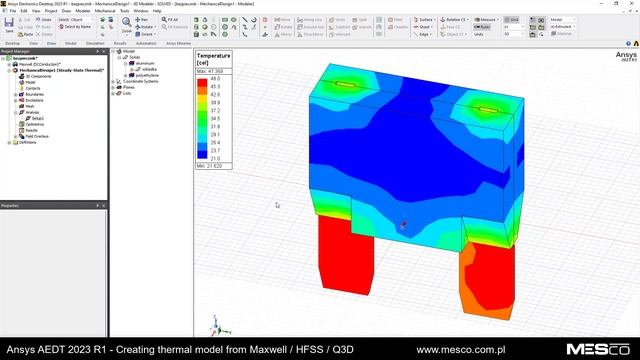Select the Contacts tree item
This screenshot has height=360, width=640.
[32, 88]
